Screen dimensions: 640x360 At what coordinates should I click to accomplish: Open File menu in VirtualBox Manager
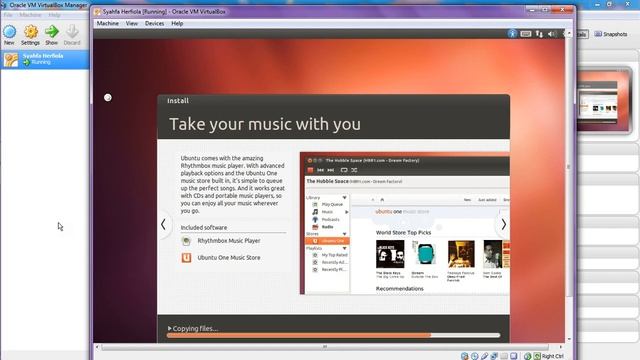tap(8, 15)
